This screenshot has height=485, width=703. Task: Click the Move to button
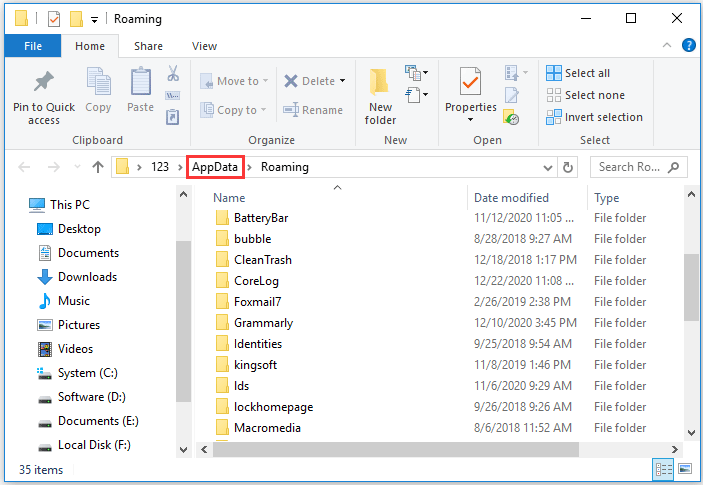pyautogui.click(x=234, y=81)
